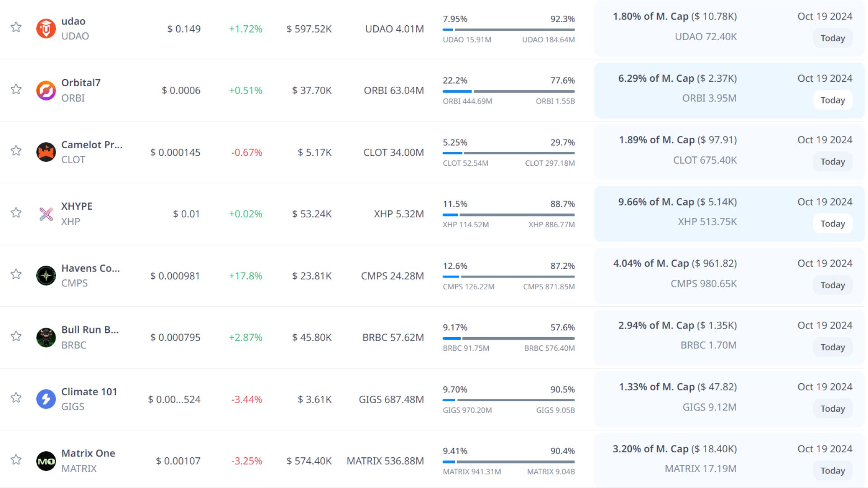
Task: Click the Havens Compass CMPS logo
Action: point(46,276)
